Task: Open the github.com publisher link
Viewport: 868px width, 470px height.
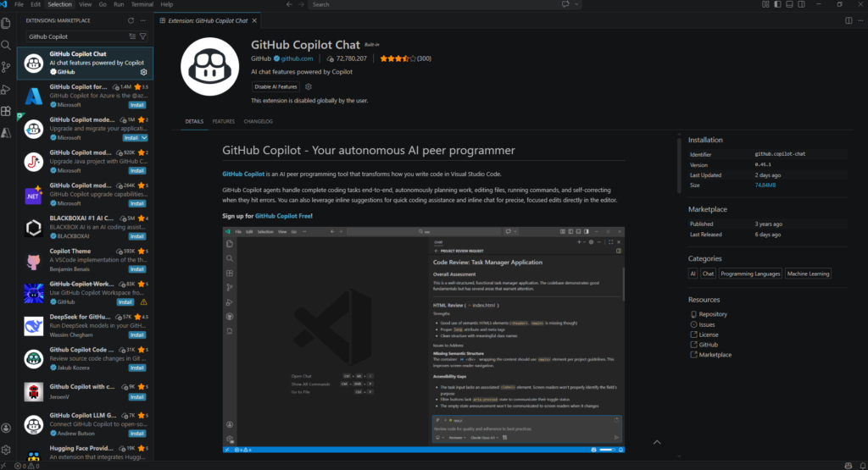Action: 297,58
